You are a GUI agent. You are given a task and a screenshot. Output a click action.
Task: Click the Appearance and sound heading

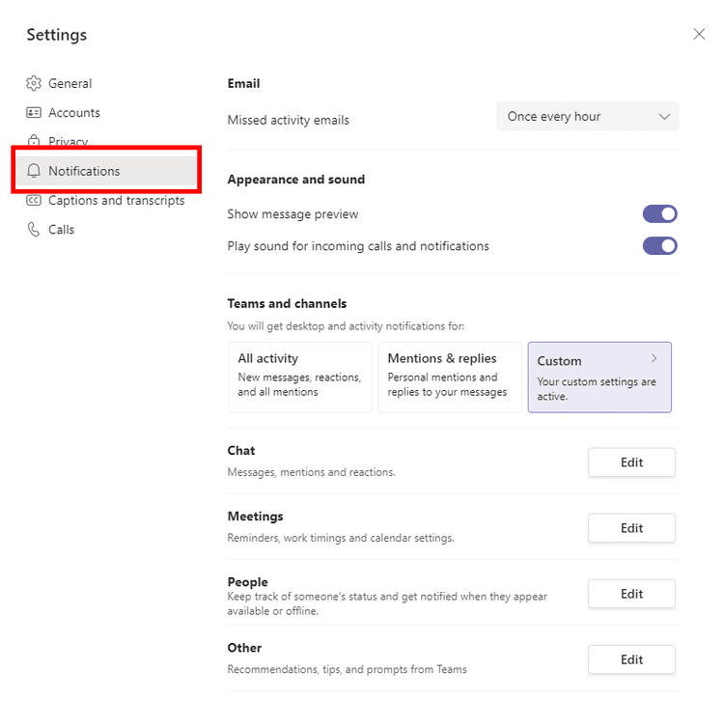[296, 180]
